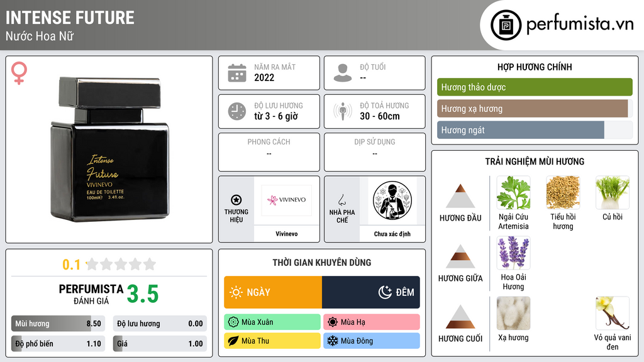Click the perfumista.vn bottle logo icon
The width and height of the screenshot is (644, 362).
pos(506,25)
